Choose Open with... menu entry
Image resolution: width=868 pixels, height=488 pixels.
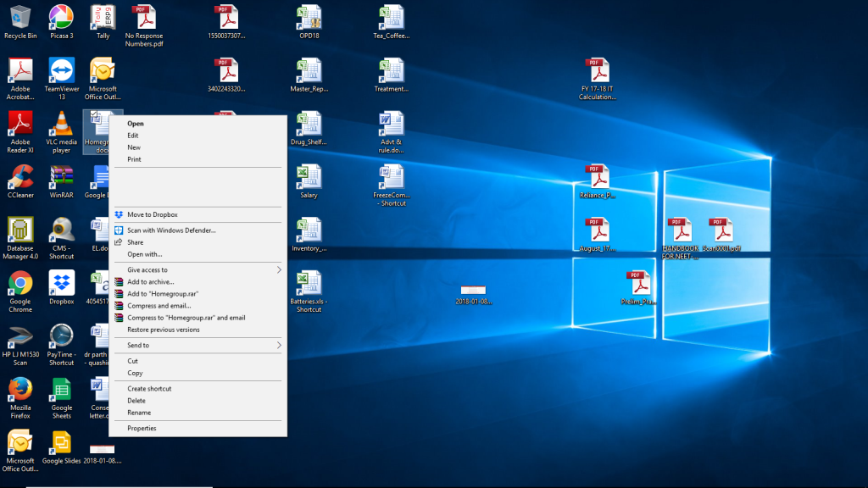click(x=198, y=254)
